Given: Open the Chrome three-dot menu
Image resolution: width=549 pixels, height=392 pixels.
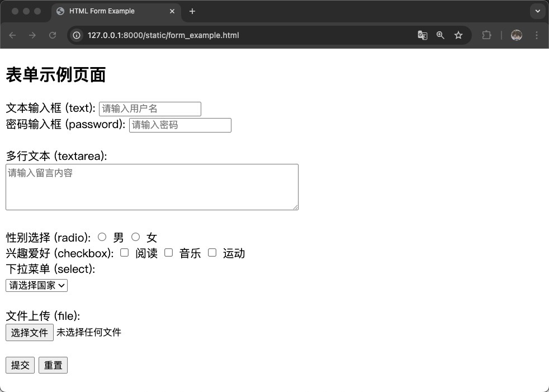Looking at the screenshot, I should coord(536,35).
